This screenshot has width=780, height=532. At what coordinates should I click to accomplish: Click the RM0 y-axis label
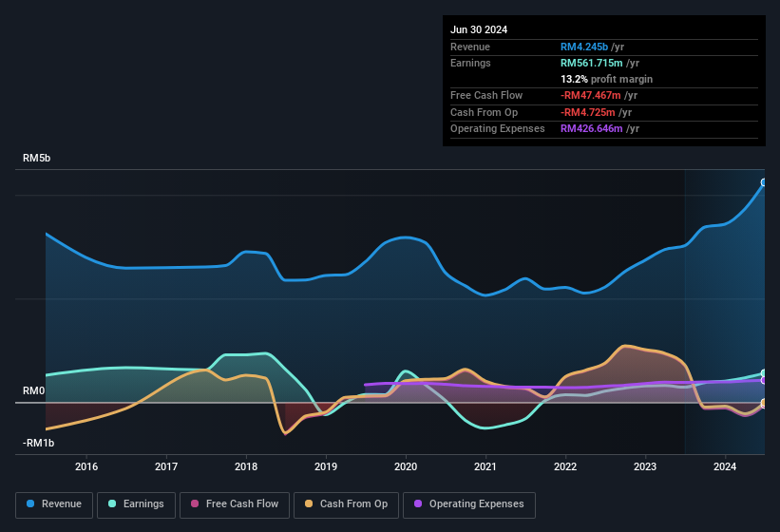point(34,390)
